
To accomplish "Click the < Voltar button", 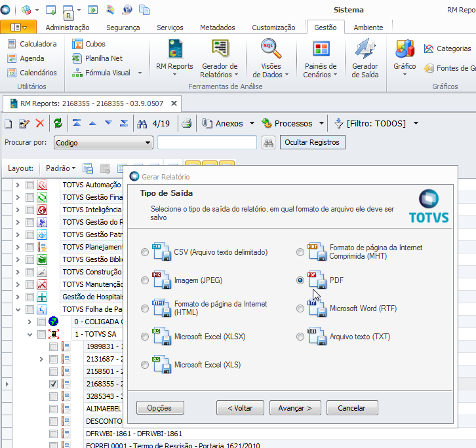I will [240, 408].
